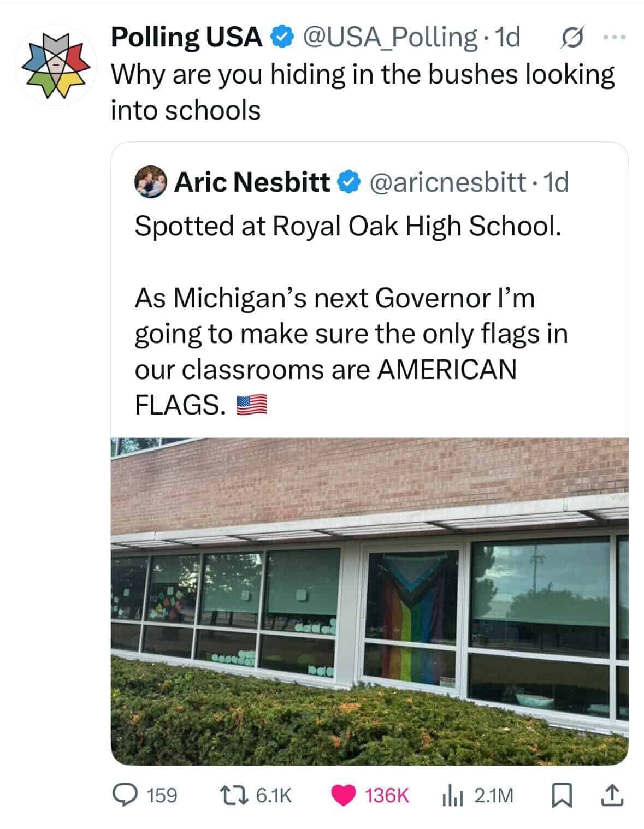Open Aric Nesbitt's quoted profile name
The width and height of the screenshot is (644, 829).
252,182
